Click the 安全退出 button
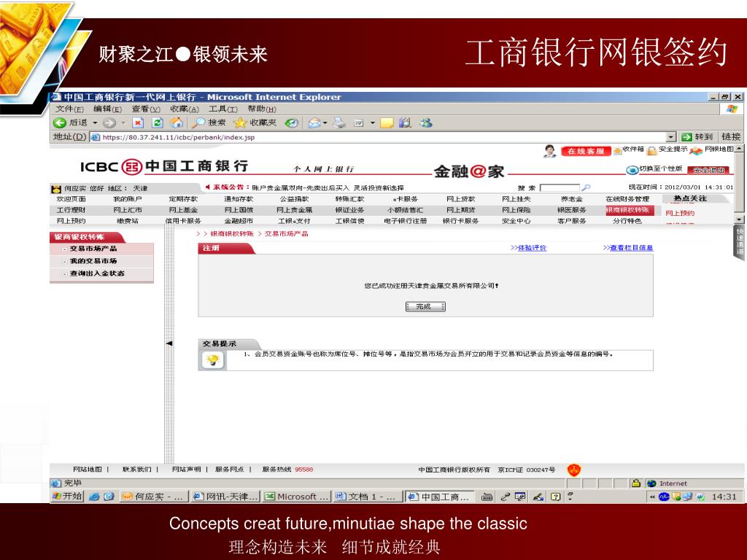This screenshot has height=560, width=747. 708,169
